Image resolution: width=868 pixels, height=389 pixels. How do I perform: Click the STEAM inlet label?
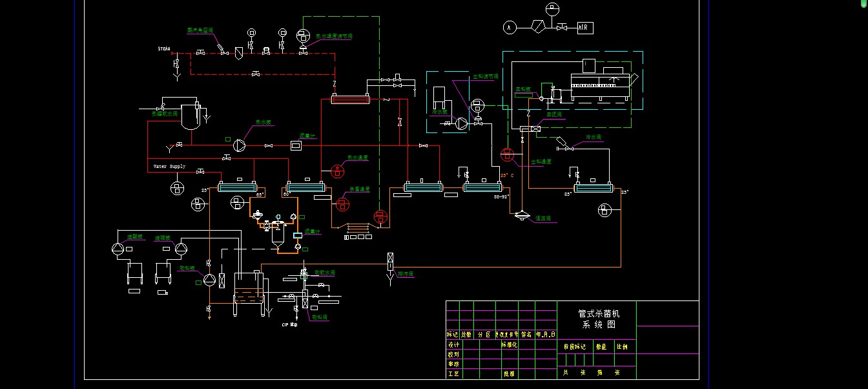164,49
